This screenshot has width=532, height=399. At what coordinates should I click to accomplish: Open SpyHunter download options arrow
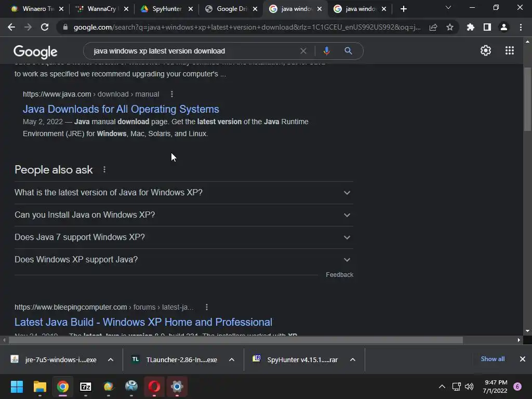click(x=353, y=360)
